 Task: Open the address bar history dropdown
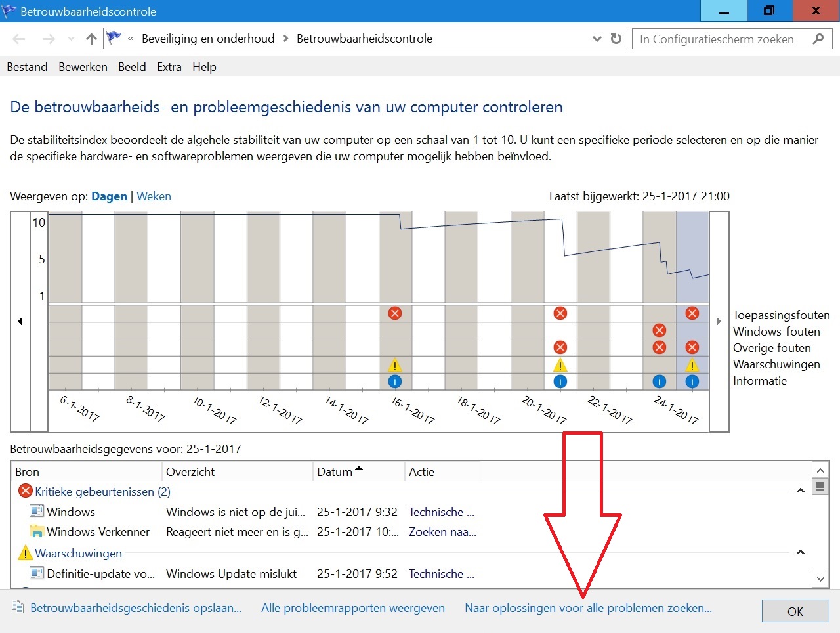coord(597,39)
